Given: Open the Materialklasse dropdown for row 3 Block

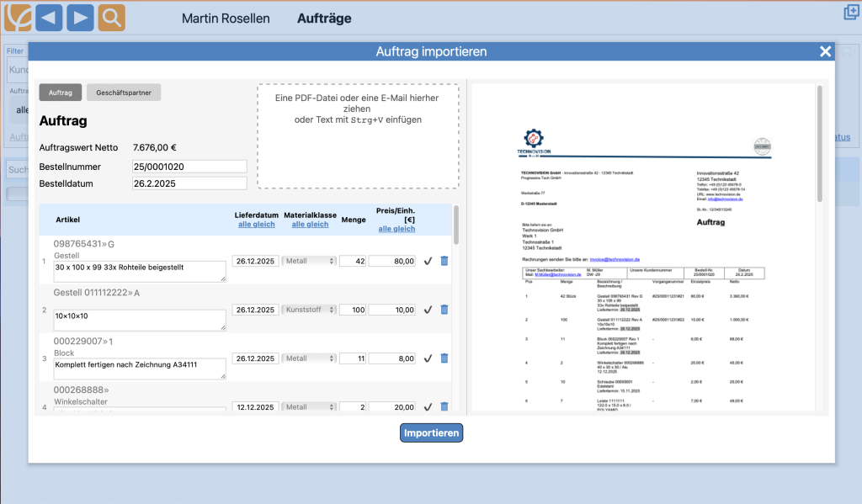Looking at the screenshot, I should tap(309, 358).
